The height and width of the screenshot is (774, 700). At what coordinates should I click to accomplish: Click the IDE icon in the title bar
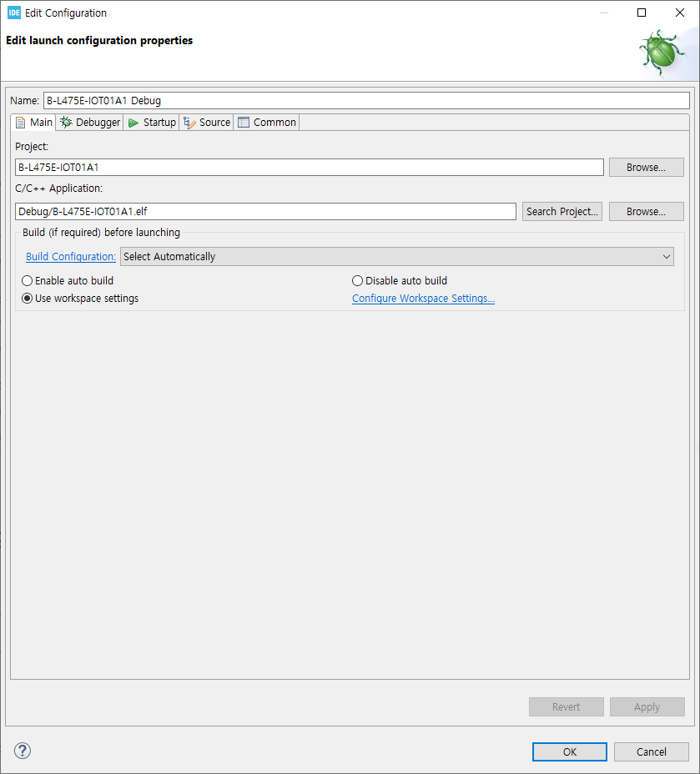point(14,13)
